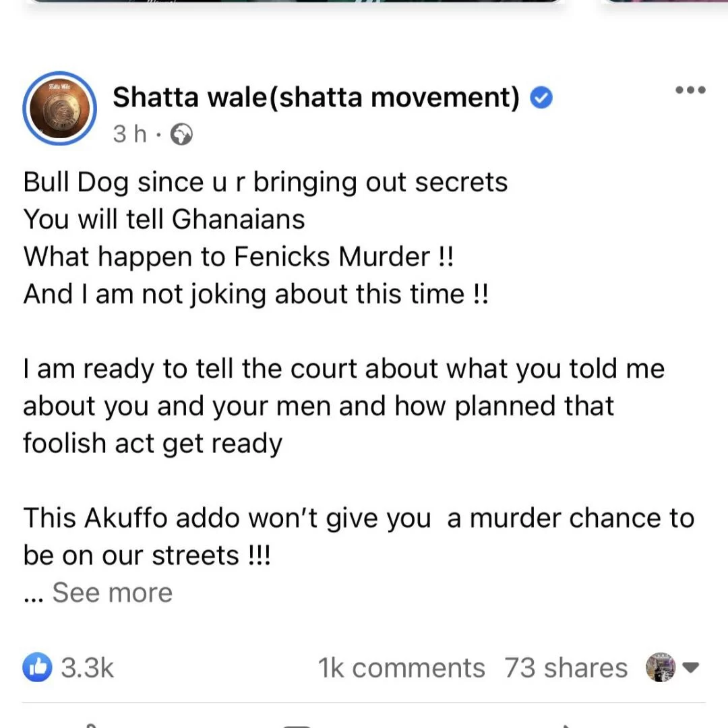
Task: Tap the 'I am ready to tell the court' paragraph
Action: click(x=344, y=406)
